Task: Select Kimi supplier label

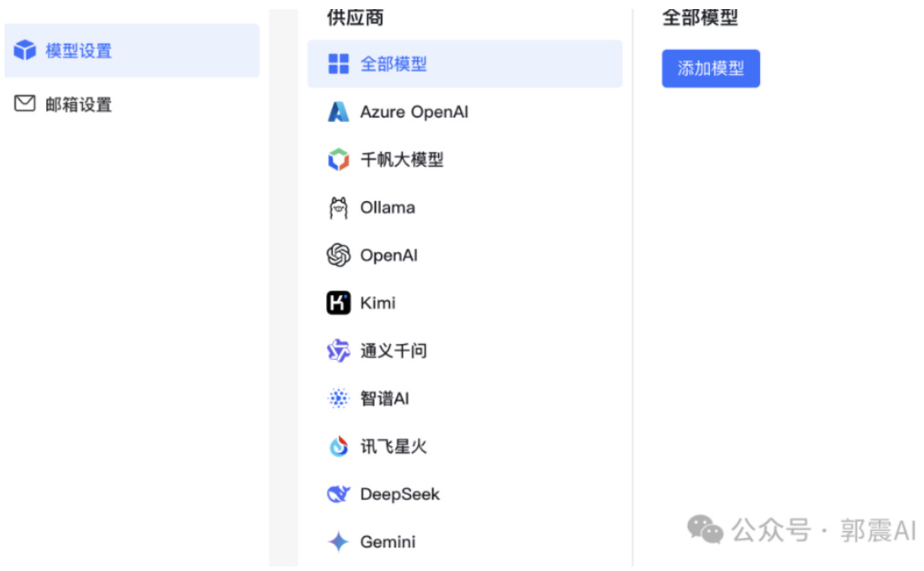Action: 378,302
